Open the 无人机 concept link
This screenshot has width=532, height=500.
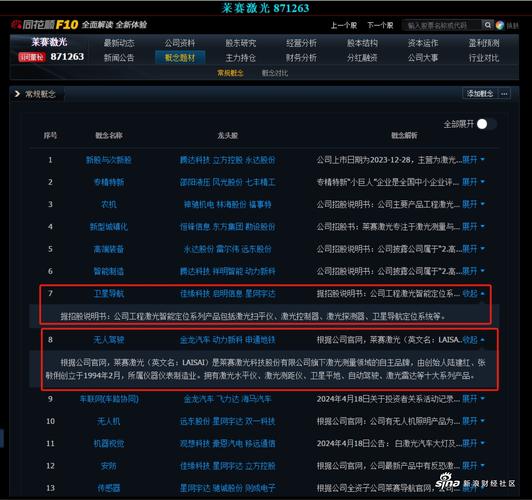[x=109, y=421]
